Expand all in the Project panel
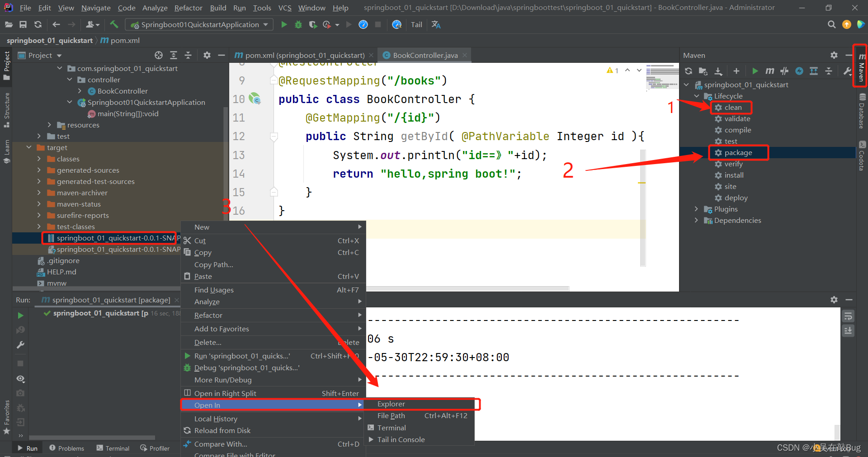 [x=174, y=55]
